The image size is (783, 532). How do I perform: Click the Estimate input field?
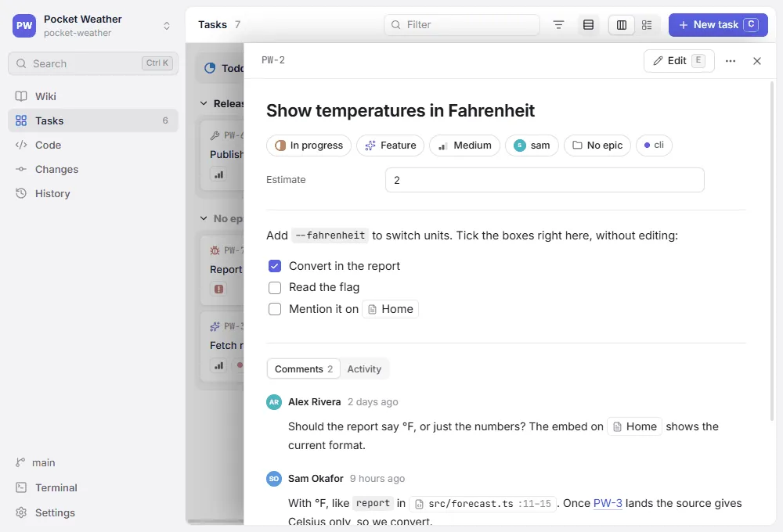[545, 180]
